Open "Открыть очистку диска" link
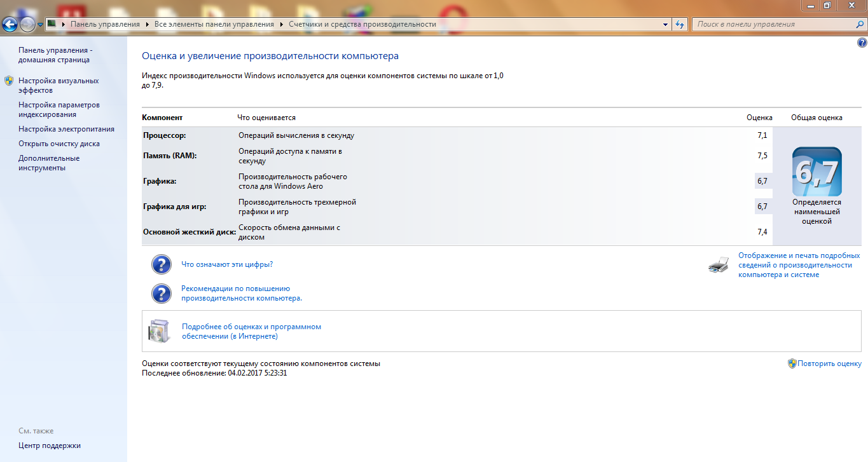This screenshot has width=868, height=462. [59, 144]
